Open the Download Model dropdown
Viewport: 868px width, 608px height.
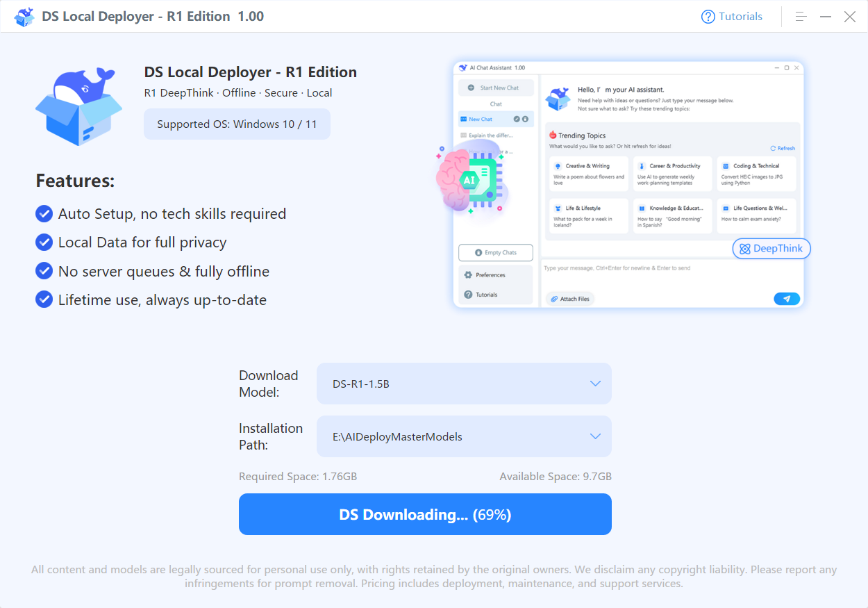click(x=463, y=383)
